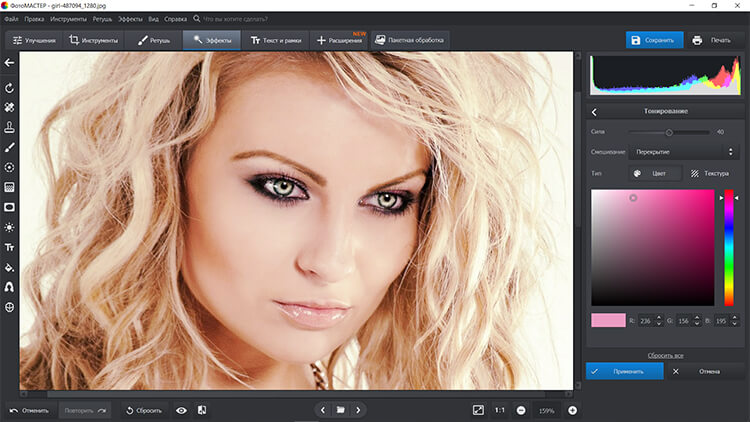Click inside the saturation color field
Viewport: 750px width, 422px height.
(652, 248)
